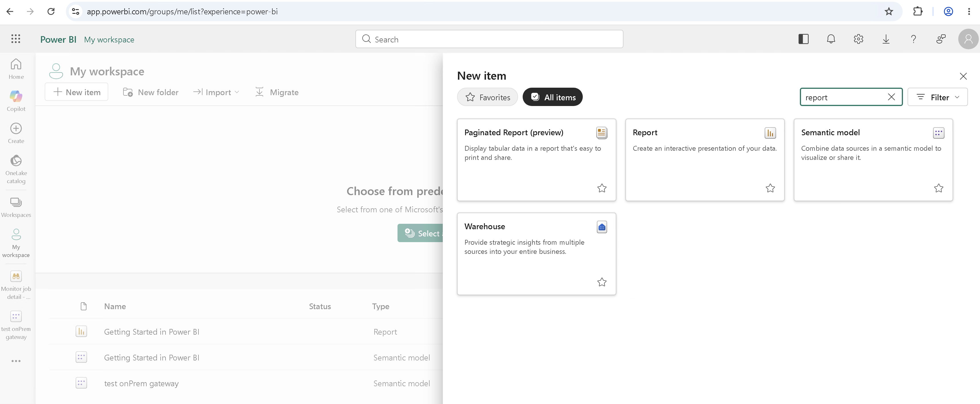Open Workspaces in the sidebar
This screenshot has width=980, height=404.
point(16,207)
